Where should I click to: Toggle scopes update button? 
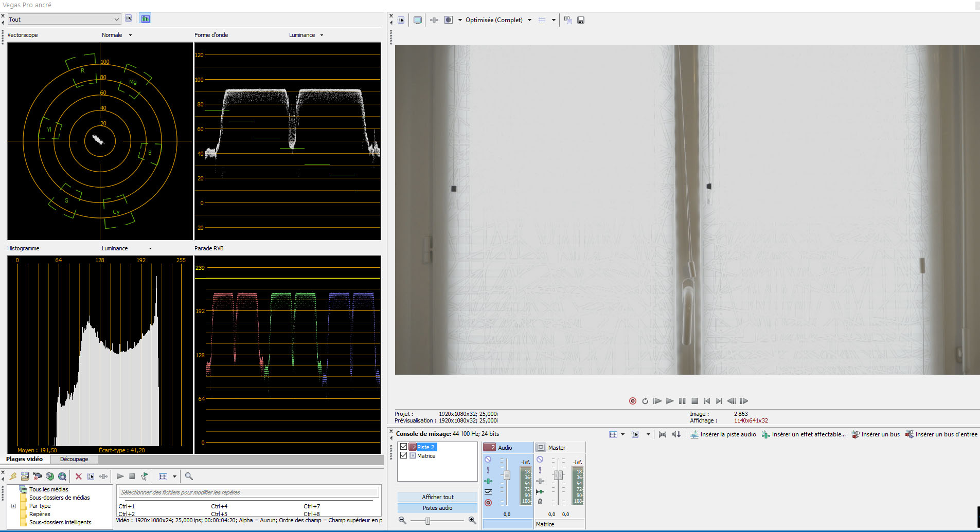146,19
